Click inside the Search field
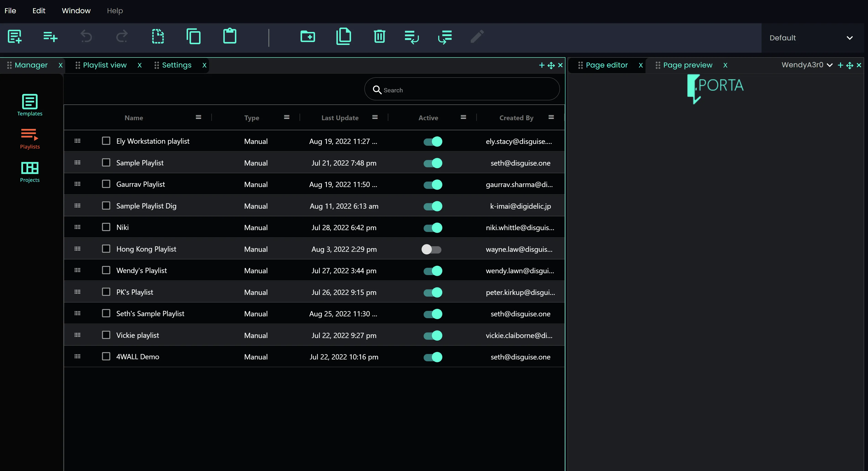The image size is (868, 471). pyautogui.click(x=462, y=89)
